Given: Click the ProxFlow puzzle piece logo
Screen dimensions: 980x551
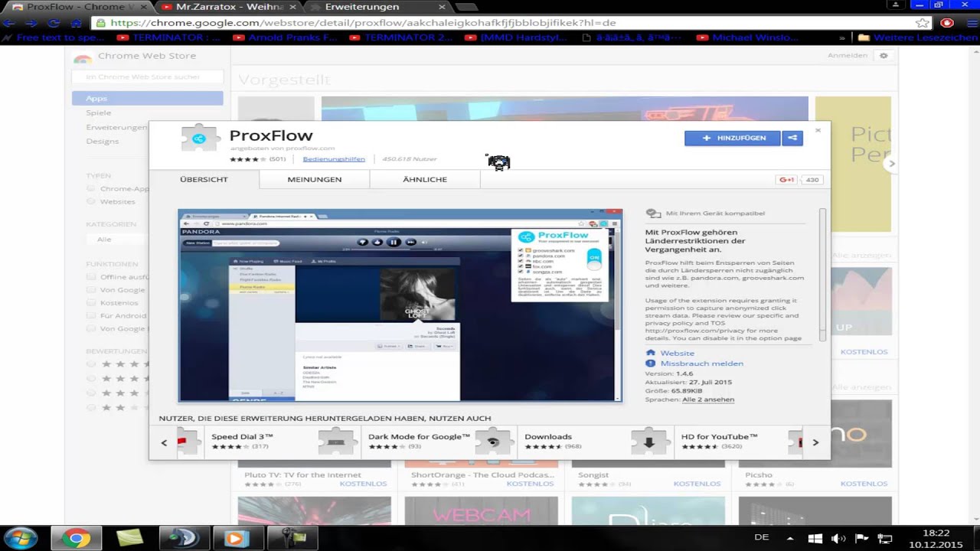Looking at the screenshot, I should click(200, 139).
